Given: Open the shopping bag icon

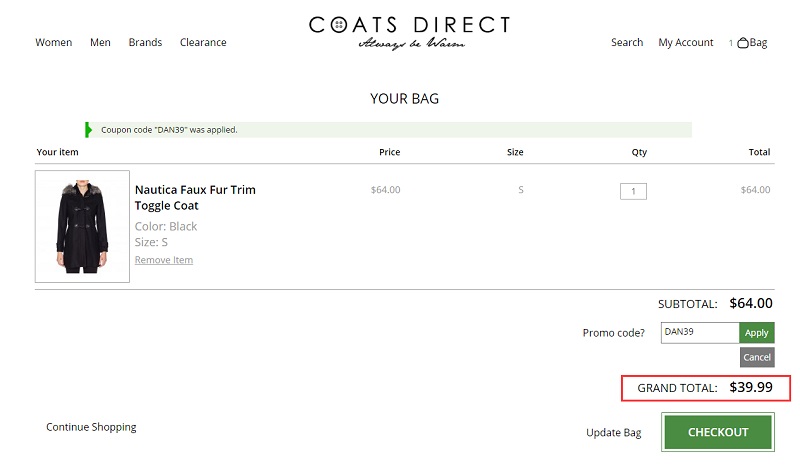Looking at the screenshot, I should coord(743,42).
